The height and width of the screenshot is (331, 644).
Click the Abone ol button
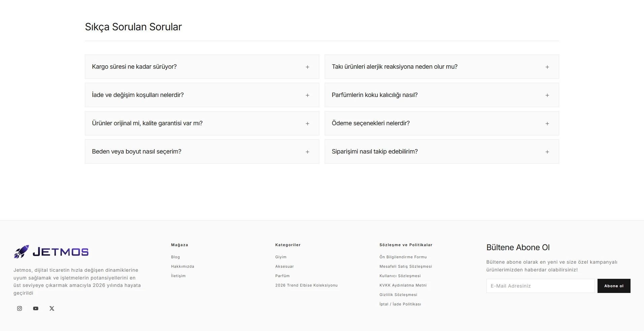point(614,286)
